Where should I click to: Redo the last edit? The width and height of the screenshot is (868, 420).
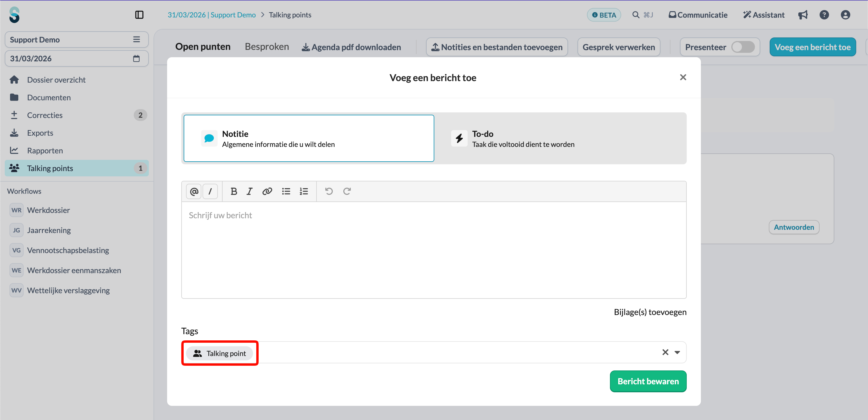coord(347,191)
